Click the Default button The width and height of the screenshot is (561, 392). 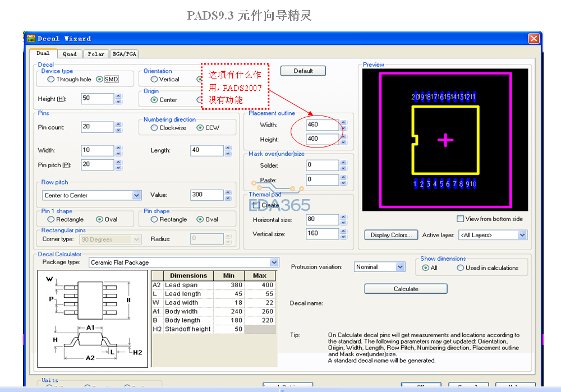coord(303,71)
